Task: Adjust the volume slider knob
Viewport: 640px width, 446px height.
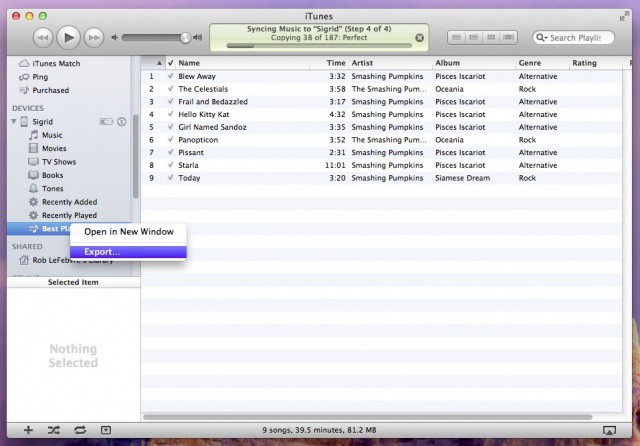Action: click(x=185, y=38)
